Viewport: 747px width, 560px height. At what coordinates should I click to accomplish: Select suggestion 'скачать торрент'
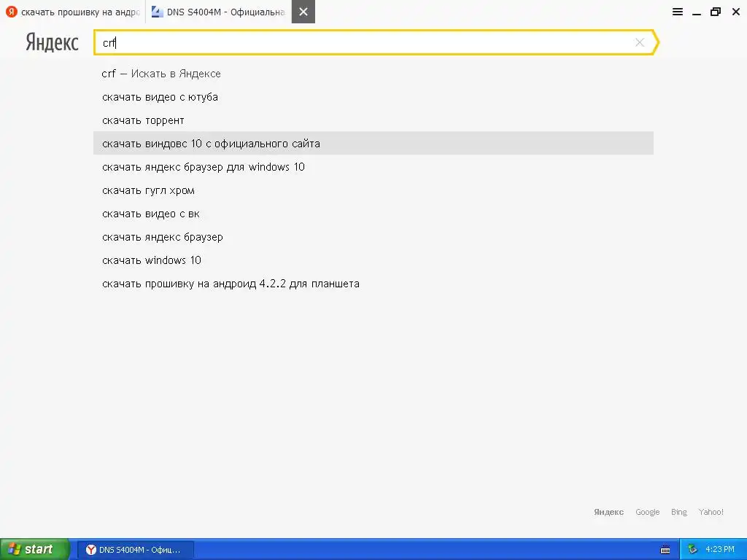tap(373, 120)
